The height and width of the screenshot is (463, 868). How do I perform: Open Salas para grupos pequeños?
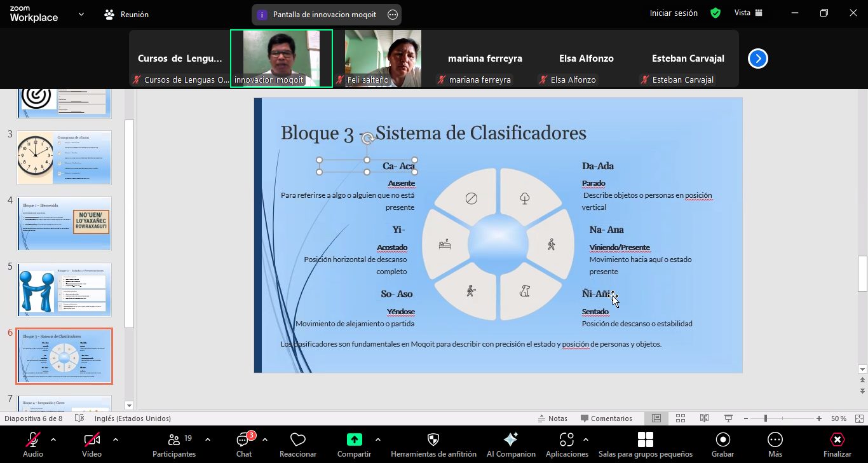645,440
